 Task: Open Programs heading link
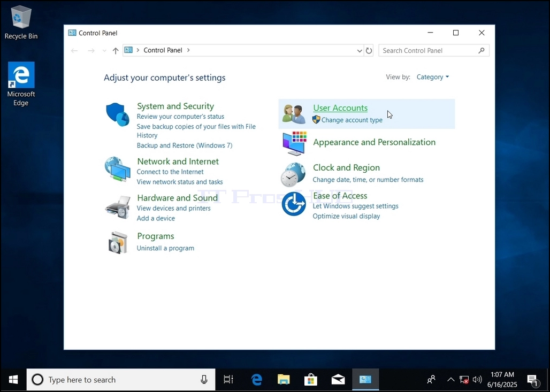(155, 236)
